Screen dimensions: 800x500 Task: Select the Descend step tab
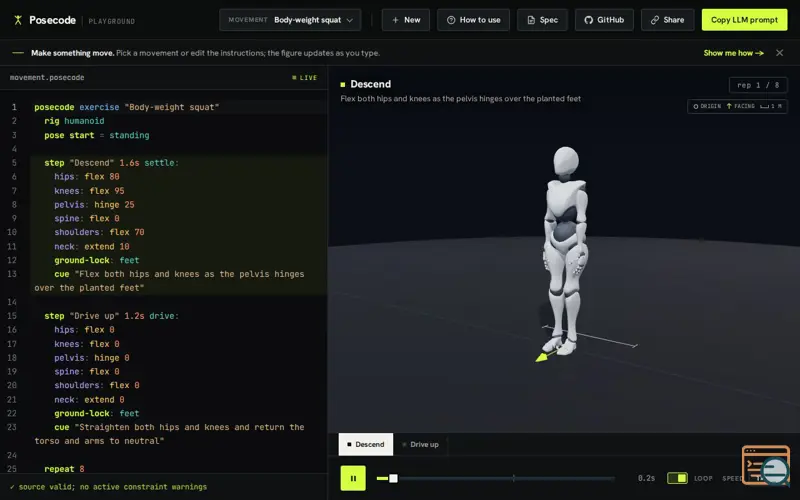[x=366, y=444]
